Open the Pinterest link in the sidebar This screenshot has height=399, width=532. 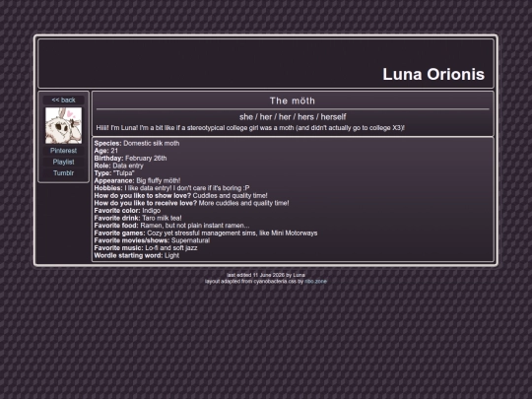tap(63, 151)
